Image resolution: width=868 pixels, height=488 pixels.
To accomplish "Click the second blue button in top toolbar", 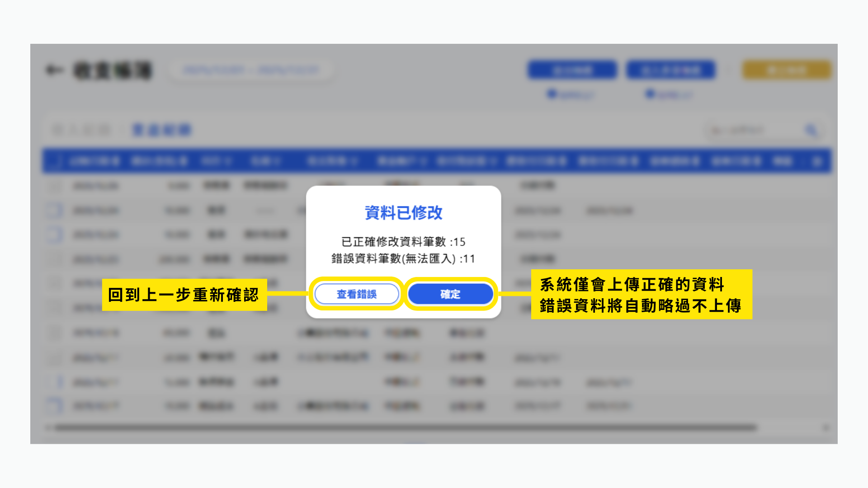I will (671, 70).
